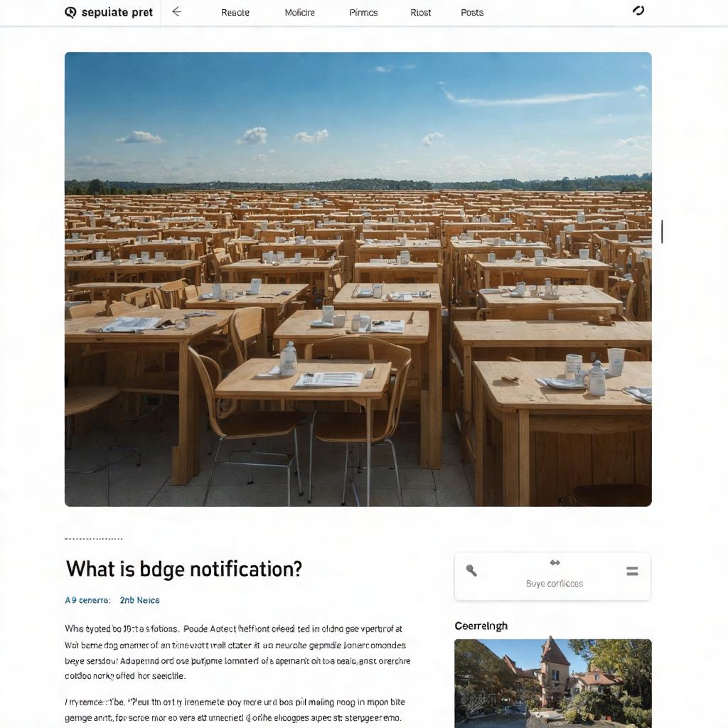Click the sepuiate pret site title

click(x=117, y=13)
